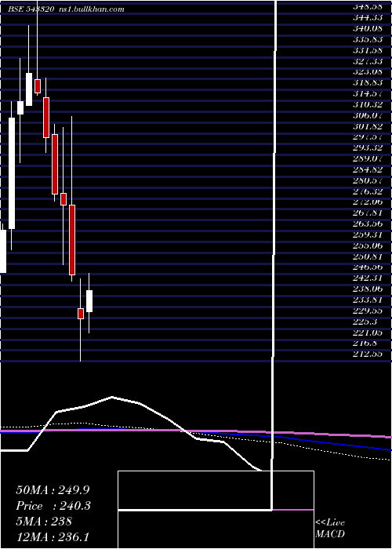The width and height of the screenshot is (392, 549).
Task: Click the tallest white candlestick body
Action: [x=12, y=173]
